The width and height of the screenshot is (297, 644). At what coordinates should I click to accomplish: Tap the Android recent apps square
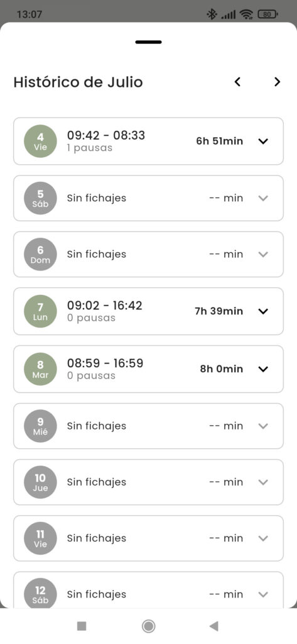coord(82,626)
